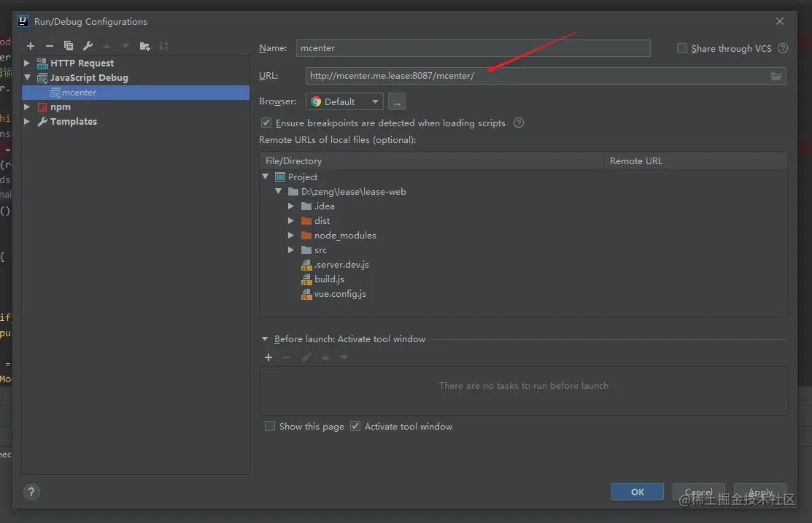Click the help icon beside Share through VCS
The height and width of the screenshot is (523, 812).
783,49
